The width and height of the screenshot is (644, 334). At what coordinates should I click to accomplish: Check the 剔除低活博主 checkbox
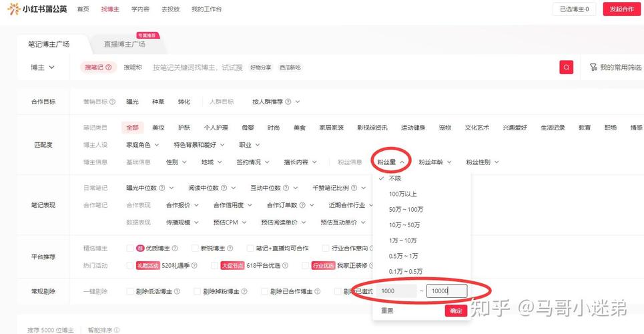pos(129,291)
